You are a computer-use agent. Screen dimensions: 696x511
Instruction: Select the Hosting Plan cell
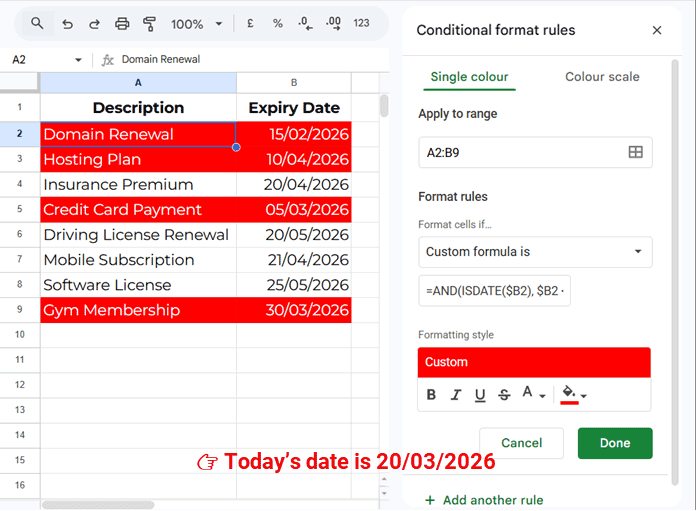138,159
